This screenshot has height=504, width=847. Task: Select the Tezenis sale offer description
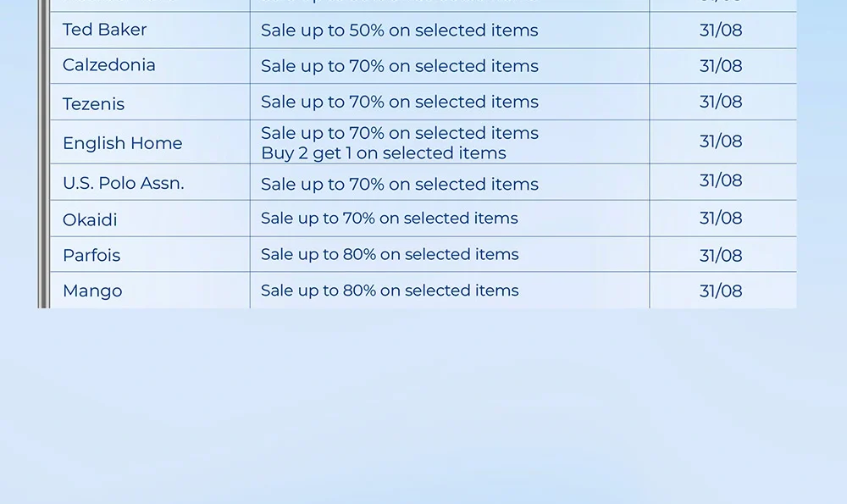(x=399, y=102)
